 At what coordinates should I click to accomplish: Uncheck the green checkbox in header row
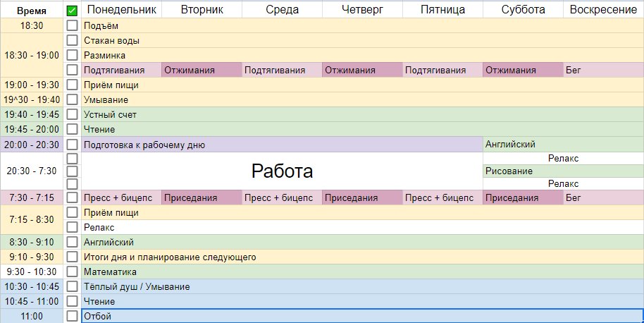point(72,11)
